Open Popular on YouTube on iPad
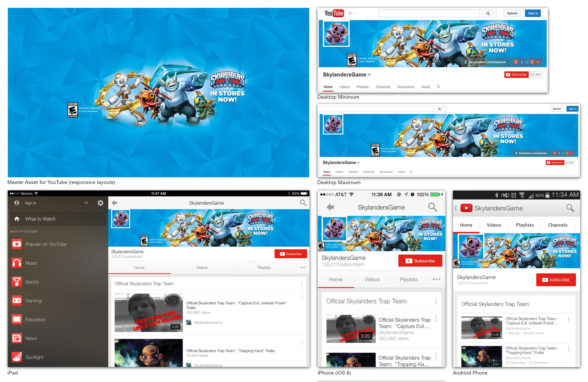The image size is (588, 382). (x=58, y=244)
